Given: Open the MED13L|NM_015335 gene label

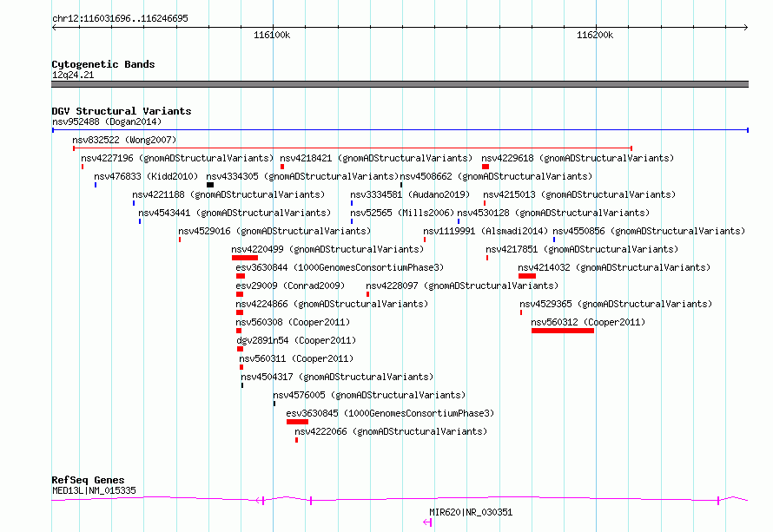Looking at the screenshot, I should click(94, 490).
